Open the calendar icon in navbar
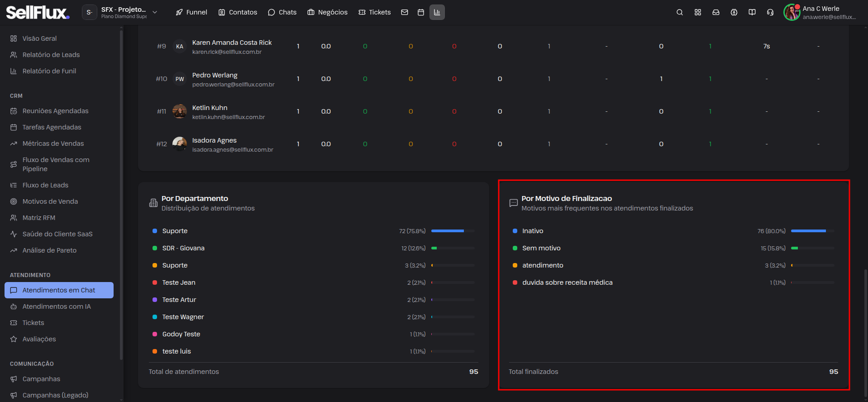The height and width of the screenshot is (402, 868). 421,12
